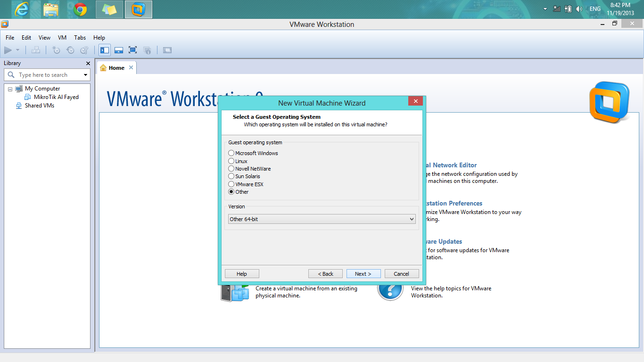Click the Unity mode toolbar icon
The image size is (644, 362).
point(147,50)
